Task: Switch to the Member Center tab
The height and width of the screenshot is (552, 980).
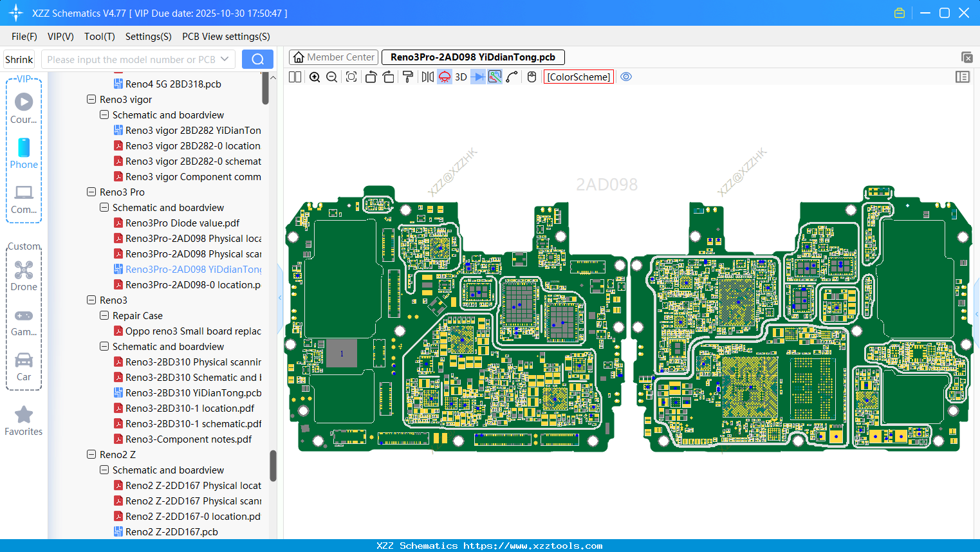Action: coord(333,57)
